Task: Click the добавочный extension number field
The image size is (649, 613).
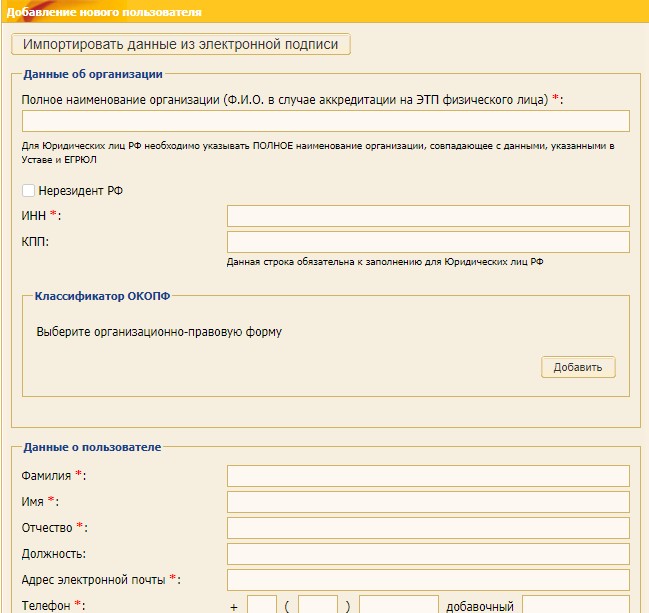Action: pyautogui.click(x=575, y=605)
